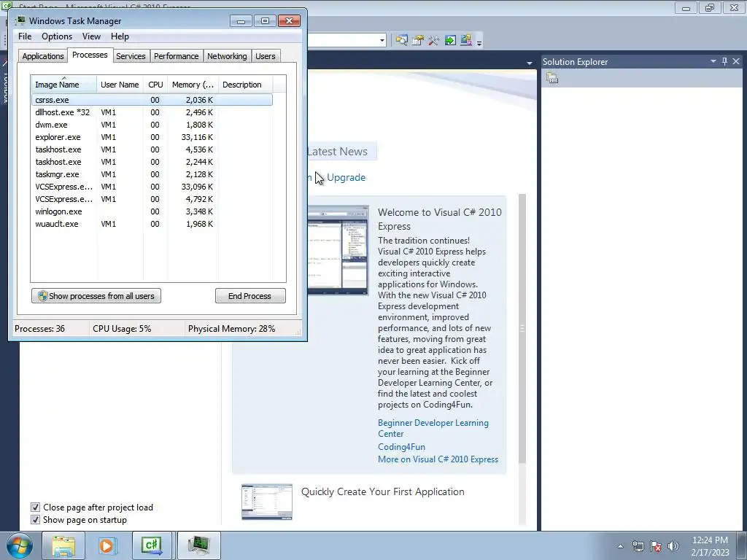Click the volume speaker tray icon
747x560 pixels.
(x=673, y=546)
